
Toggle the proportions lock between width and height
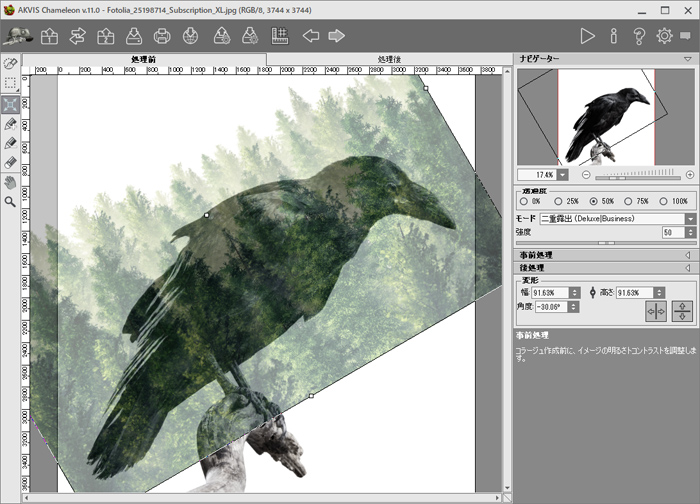point(592,293)
